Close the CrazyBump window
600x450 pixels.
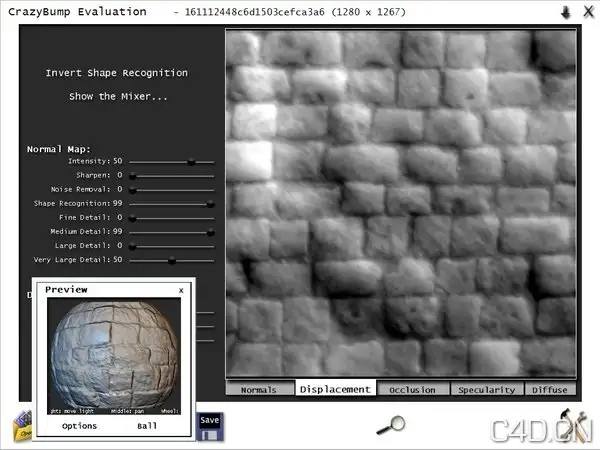click(x=589, y=11)
